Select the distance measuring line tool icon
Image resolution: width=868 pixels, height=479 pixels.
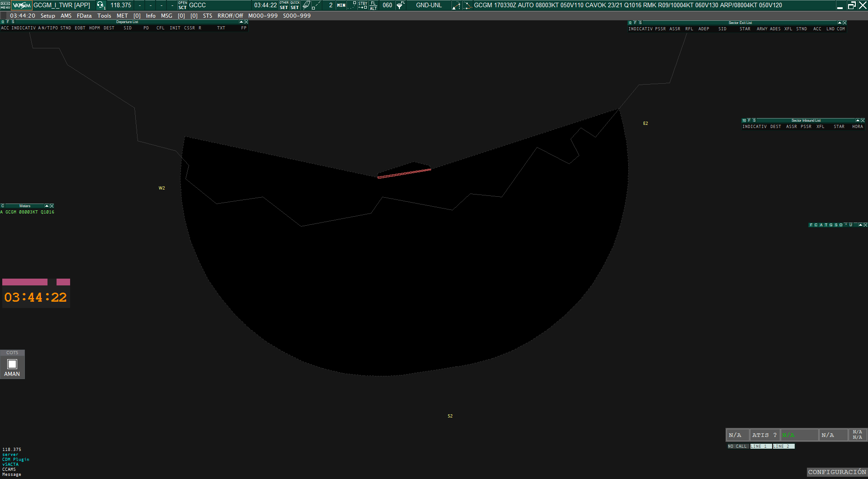pyautogui.click(x=317, y=5)
